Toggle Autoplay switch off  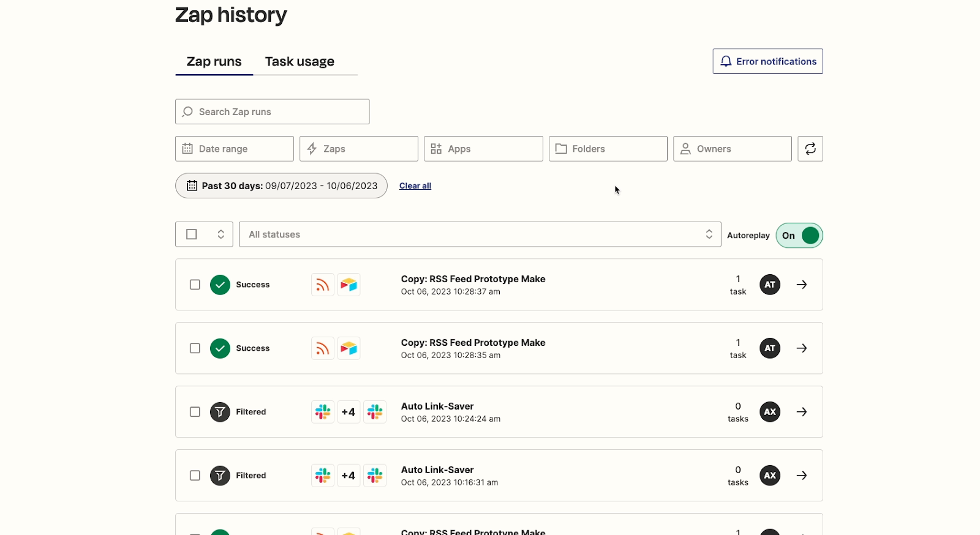pos(799,236)
